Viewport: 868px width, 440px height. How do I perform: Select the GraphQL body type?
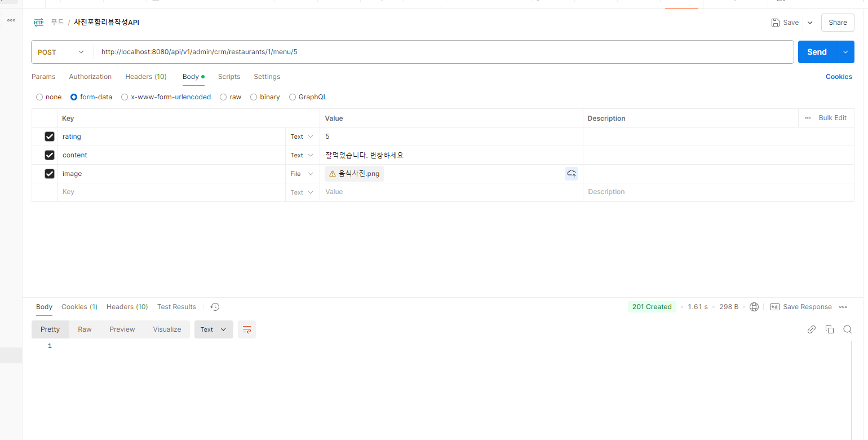pos(293,97)
